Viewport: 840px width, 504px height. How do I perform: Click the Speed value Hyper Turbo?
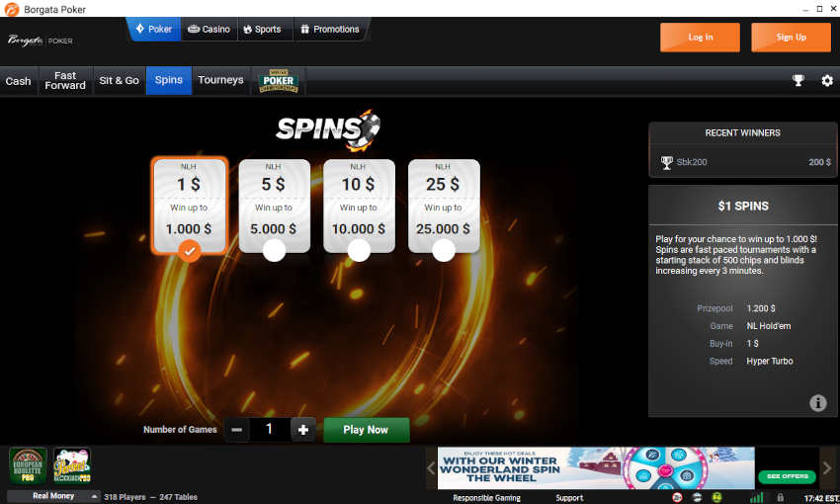click(769, 361)
